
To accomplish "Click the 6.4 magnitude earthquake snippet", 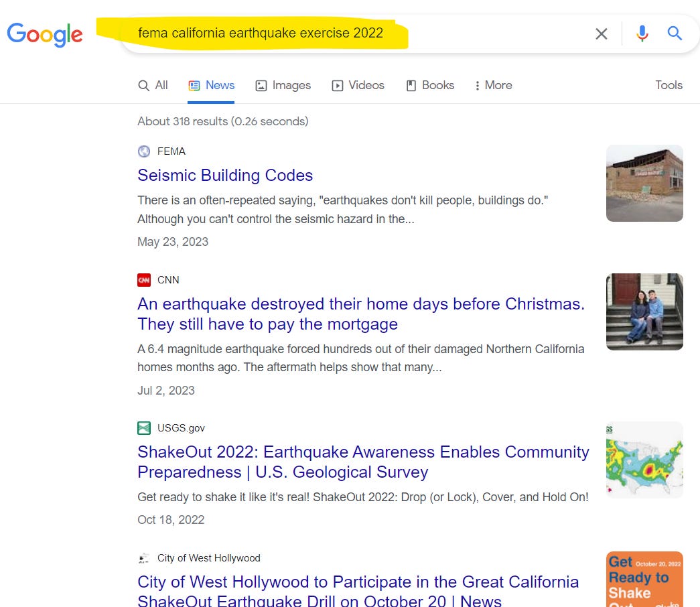I will [360, 358].
